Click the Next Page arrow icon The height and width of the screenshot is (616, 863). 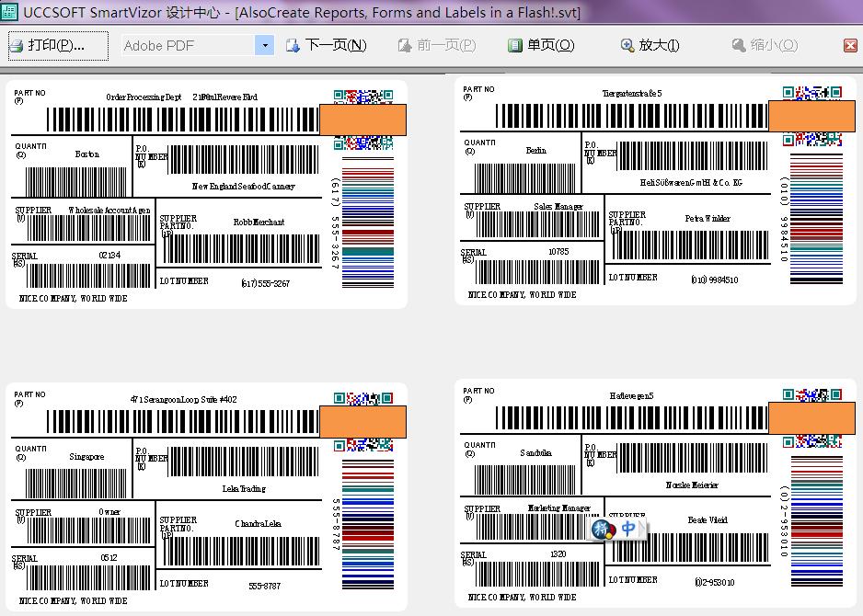coord(293,46)
